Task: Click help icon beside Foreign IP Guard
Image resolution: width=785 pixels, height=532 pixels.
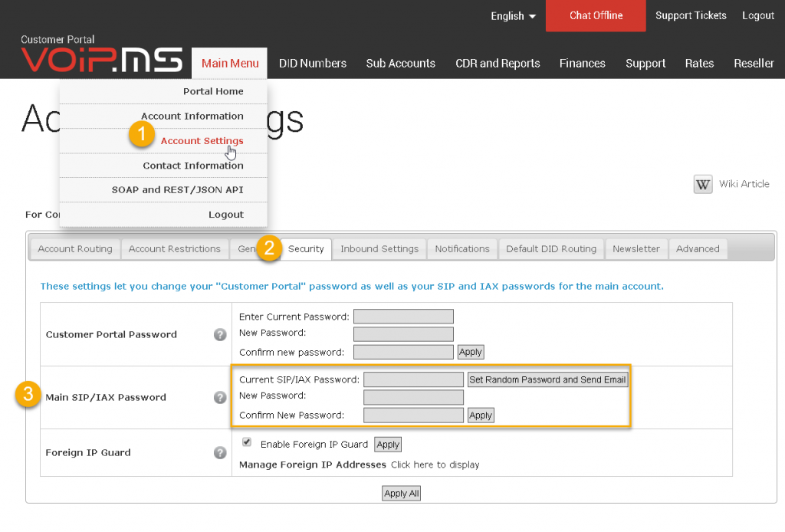Action: tap(220, 452)
